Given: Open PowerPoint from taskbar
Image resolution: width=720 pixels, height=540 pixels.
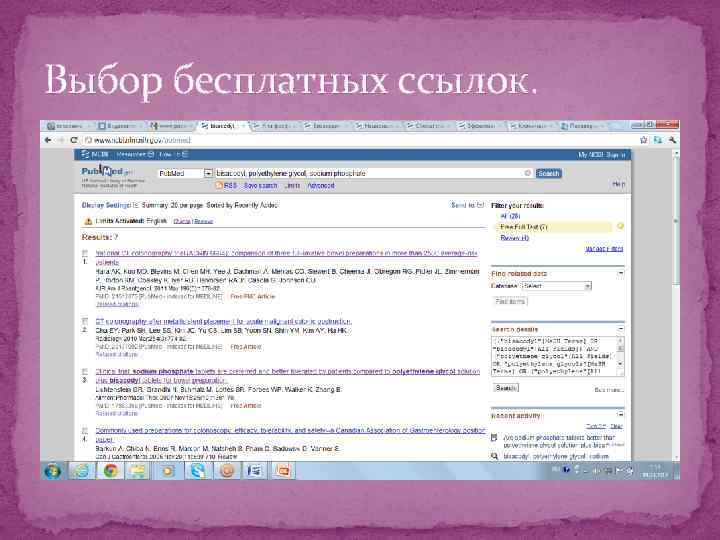Looking at the screenshot, I should tap(282, 471).
